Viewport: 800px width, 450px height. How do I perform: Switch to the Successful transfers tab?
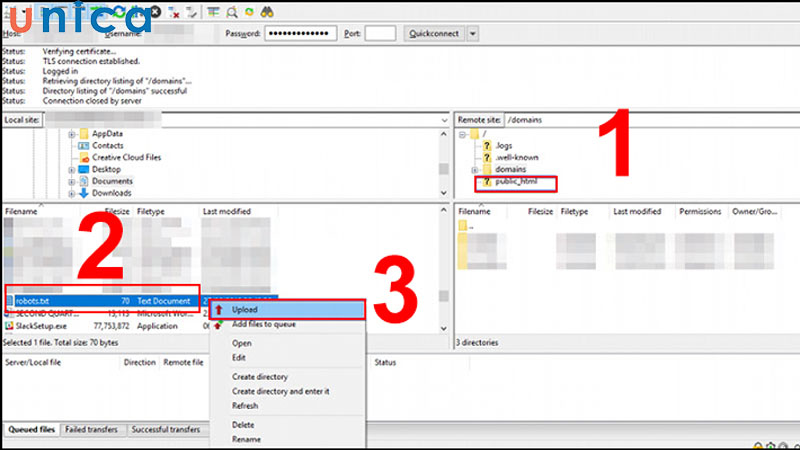[x=166, y=430]
